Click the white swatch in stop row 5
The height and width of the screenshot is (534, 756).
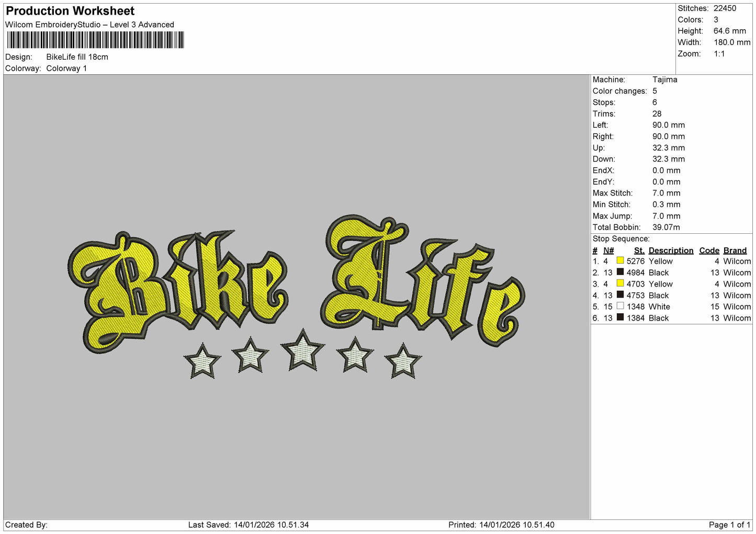click(x=620, y=306)
